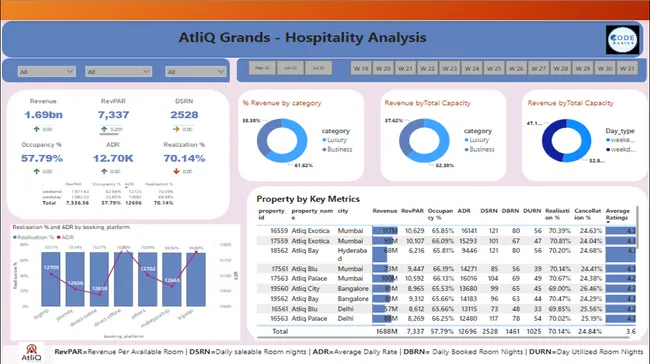
Task: Sort table by Revenue column header
Action: coord(385,211)
